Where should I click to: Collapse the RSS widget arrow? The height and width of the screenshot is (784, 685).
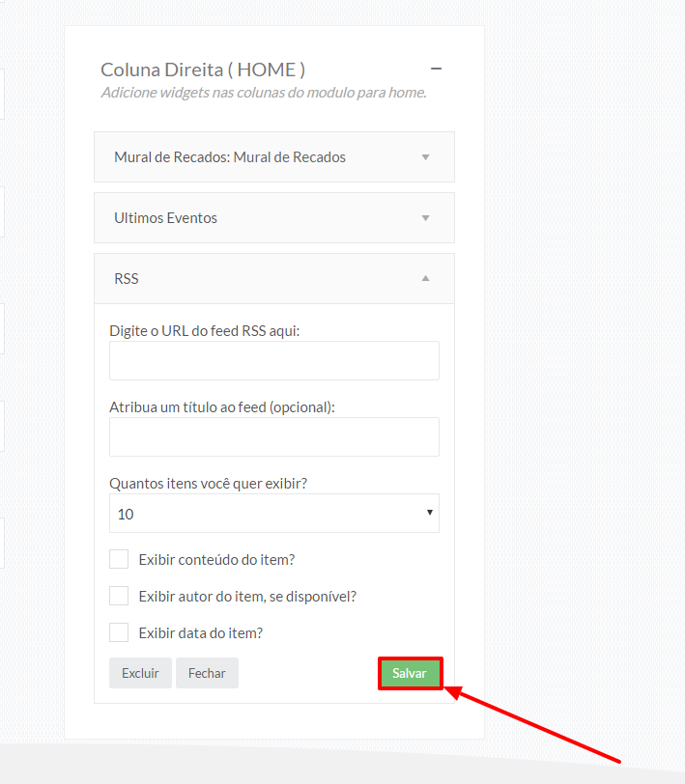pyautogui.click(x=425, y=278)
